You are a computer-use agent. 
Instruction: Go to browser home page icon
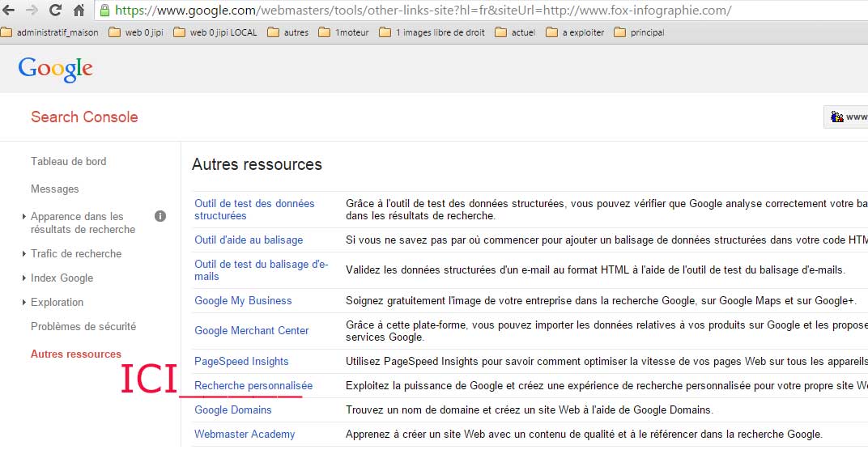tap(79, 10)
